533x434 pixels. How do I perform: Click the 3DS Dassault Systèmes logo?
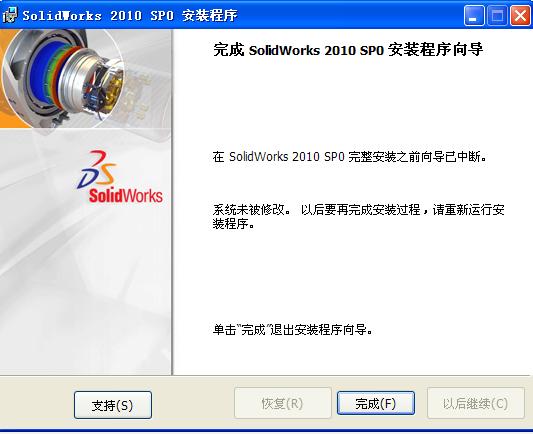tap(97, 169)
